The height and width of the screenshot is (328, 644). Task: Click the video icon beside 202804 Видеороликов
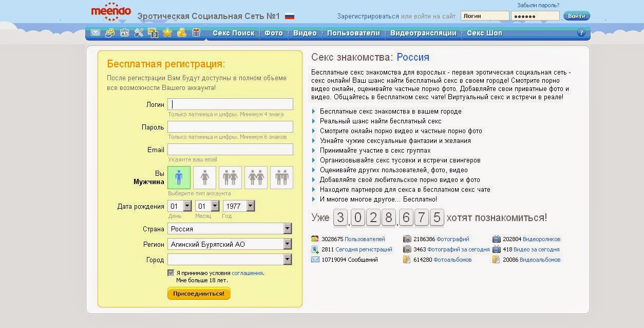(x=496, y=239)
